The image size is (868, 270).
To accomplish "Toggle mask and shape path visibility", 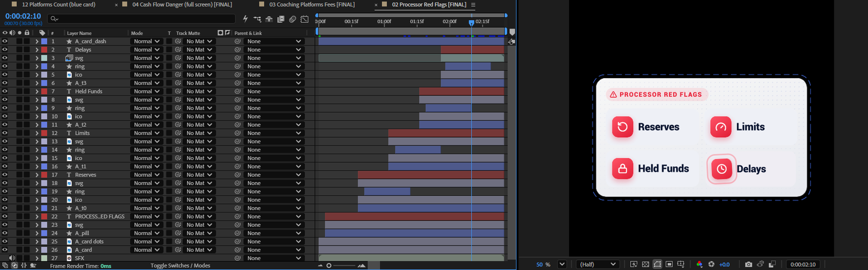I will tap(658, 264).
